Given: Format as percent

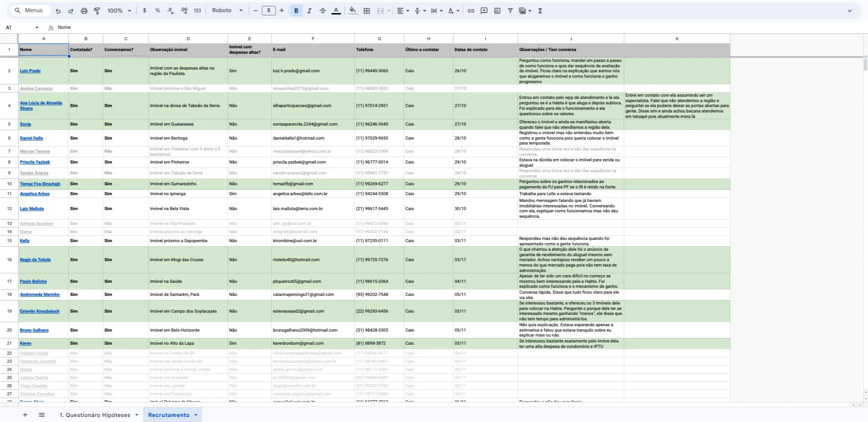Looking at the screenshot, I should [x=158, y=11].
